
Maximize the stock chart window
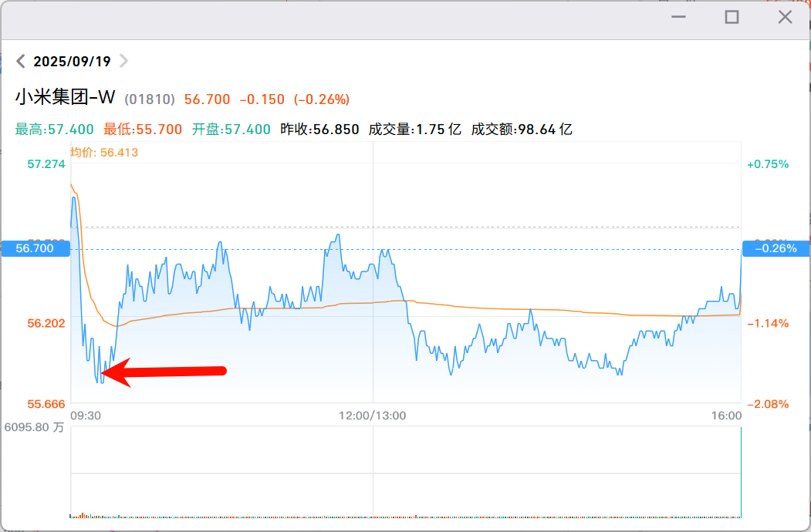[732, 17]
